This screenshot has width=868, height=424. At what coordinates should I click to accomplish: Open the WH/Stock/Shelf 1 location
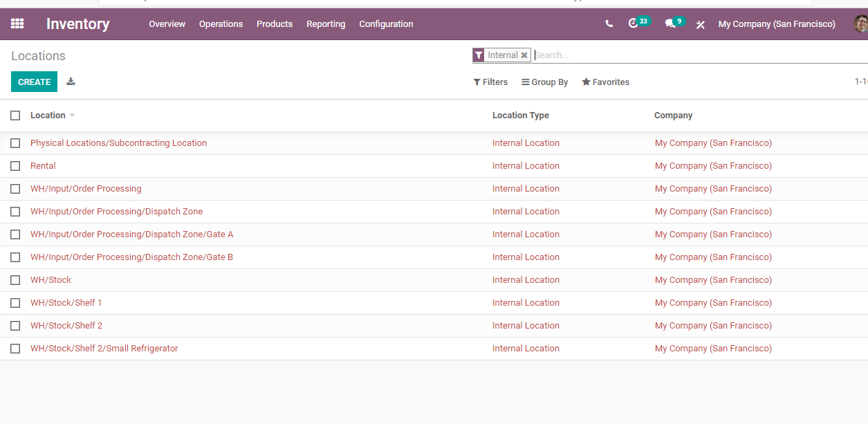pyautogui.click(x=66, y=303)
